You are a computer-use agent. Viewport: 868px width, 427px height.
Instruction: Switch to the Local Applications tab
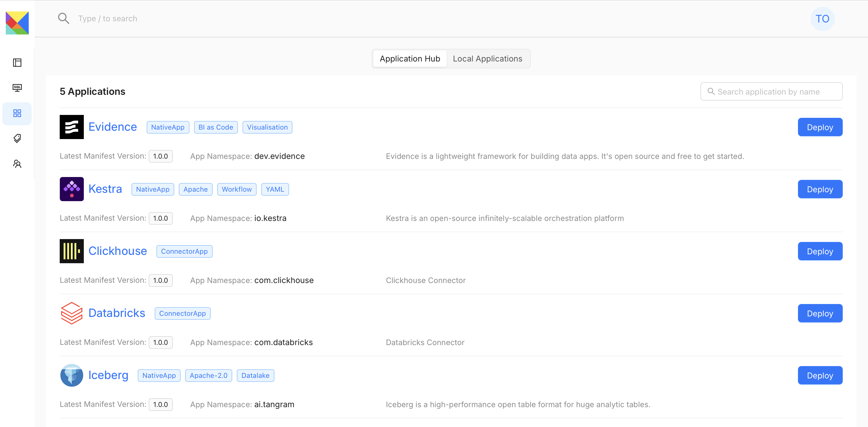[x=487, y=59]
